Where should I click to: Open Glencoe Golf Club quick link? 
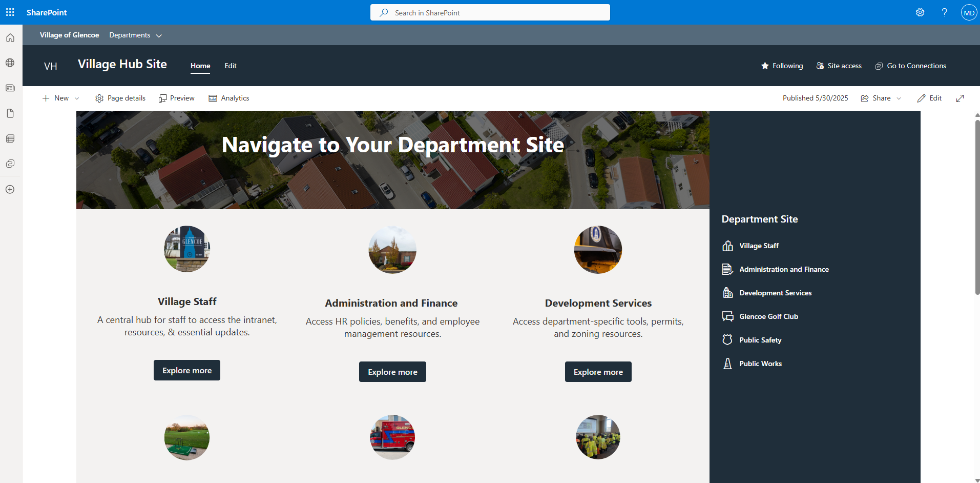[x=761, y=316]
